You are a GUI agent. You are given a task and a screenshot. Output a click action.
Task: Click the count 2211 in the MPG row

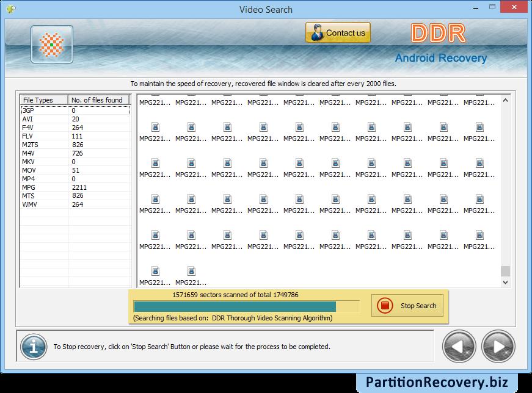tap(79, 187)
